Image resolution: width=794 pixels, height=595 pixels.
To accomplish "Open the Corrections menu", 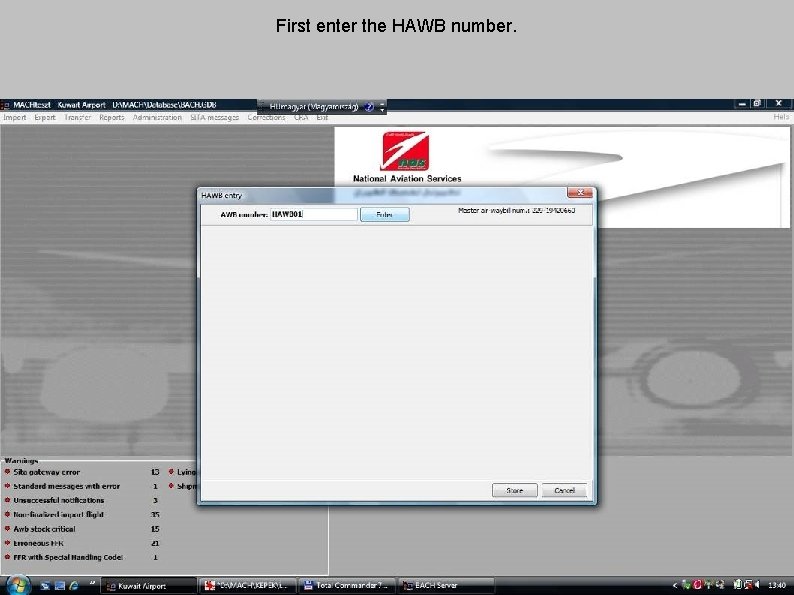I will (x=266, y=117).
